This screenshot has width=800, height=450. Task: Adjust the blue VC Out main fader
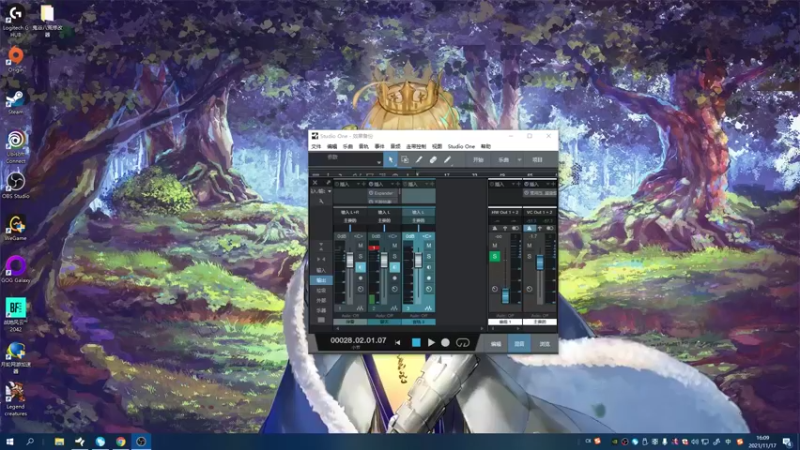tap(540, 263)
